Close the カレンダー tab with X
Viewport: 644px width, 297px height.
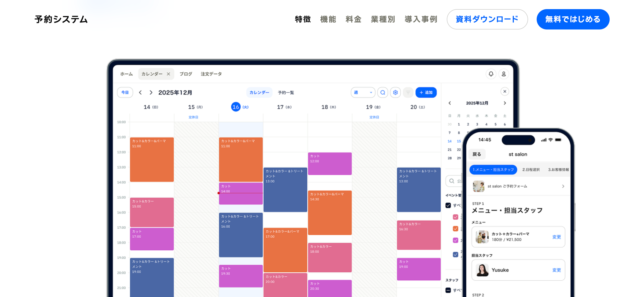pyautogui.click(x=169, y=74)
